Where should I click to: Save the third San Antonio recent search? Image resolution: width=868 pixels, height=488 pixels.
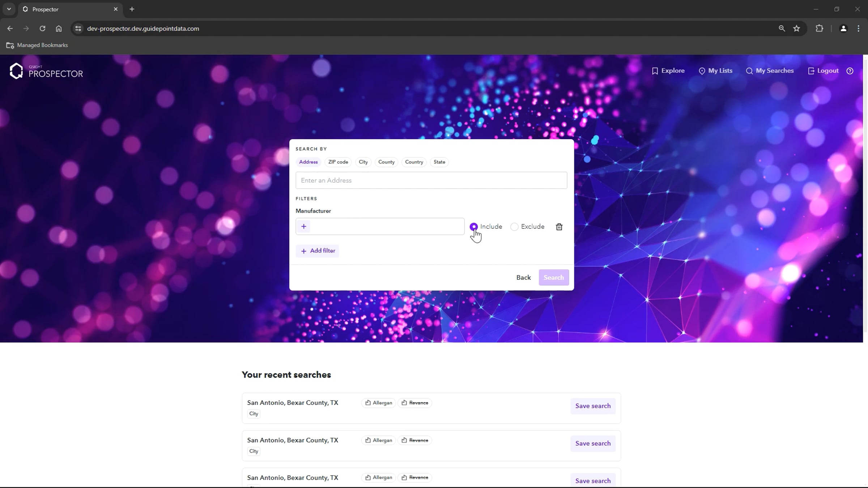click(x=593, y=480)
